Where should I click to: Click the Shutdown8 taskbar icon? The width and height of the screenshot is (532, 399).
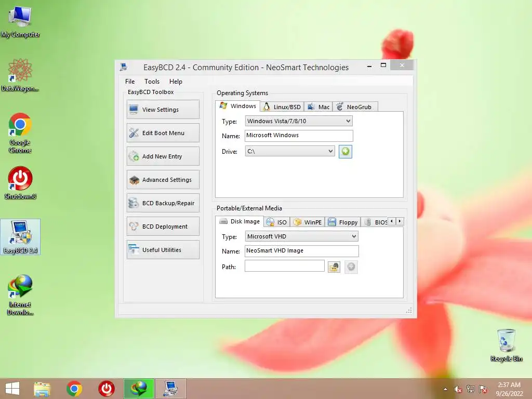106,389
